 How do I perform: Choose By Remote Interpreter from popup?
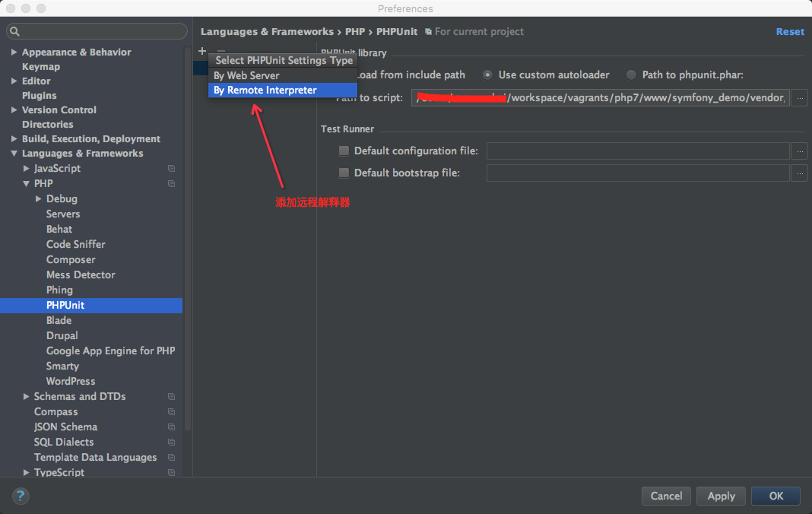point(265,90)
